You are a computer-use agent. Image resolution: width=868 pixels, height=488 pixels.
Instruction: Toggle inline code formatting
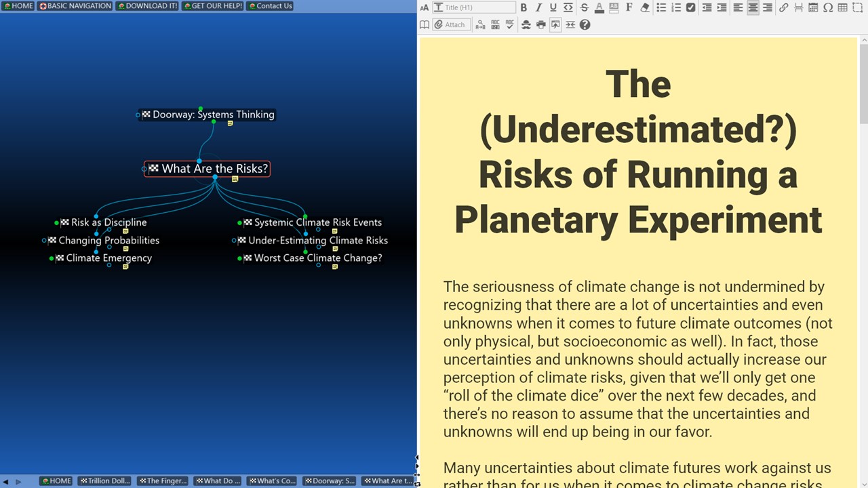tap(568, 7)
